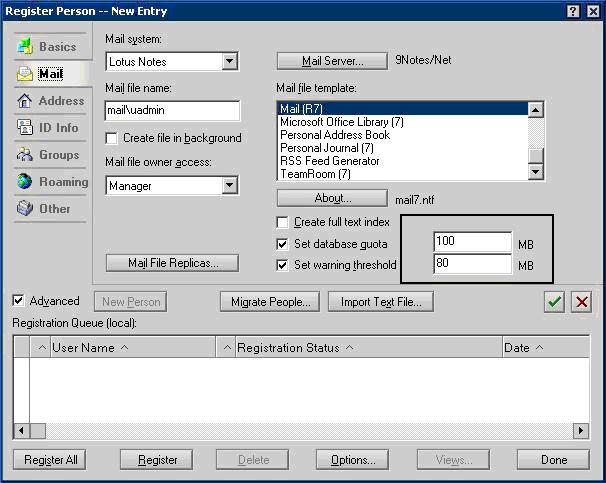Select Personal Address Book template
The width and height of the screenshot is (606, 483).
(402, 135)
